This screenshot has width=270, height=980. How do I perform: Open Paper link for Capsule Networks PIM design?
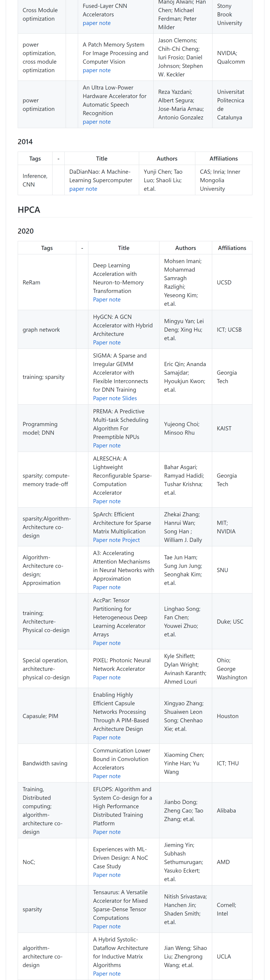[x=100, y=737]
